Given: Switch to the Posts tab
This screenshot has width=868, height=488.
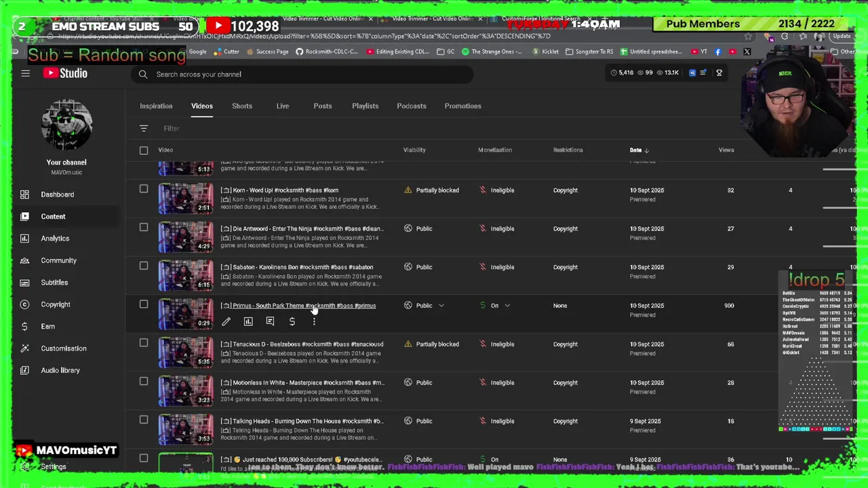Looking at the screenshot, I should pos(323,106).
